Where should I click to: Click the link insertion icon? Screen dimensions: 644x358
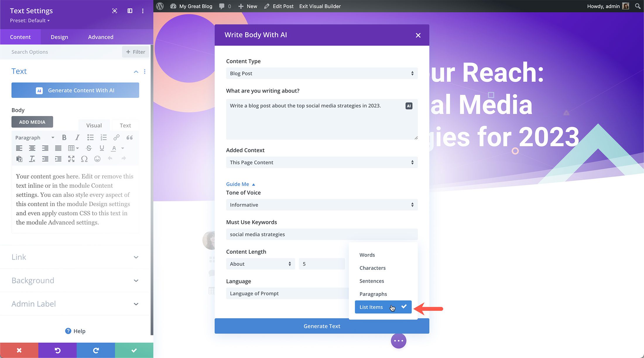[116, 138]
